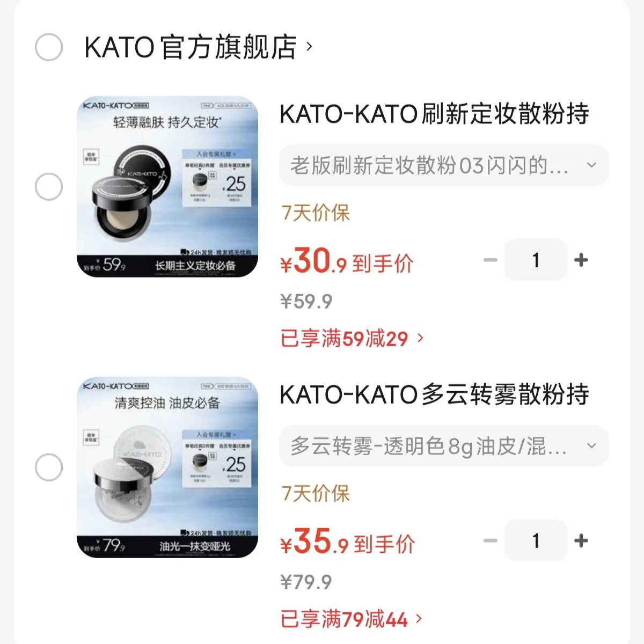Select the 多云转雾散粉 item checkbox
Viewport: 644px width, 644px height.
pyautogui.click(x=49, y=467)
